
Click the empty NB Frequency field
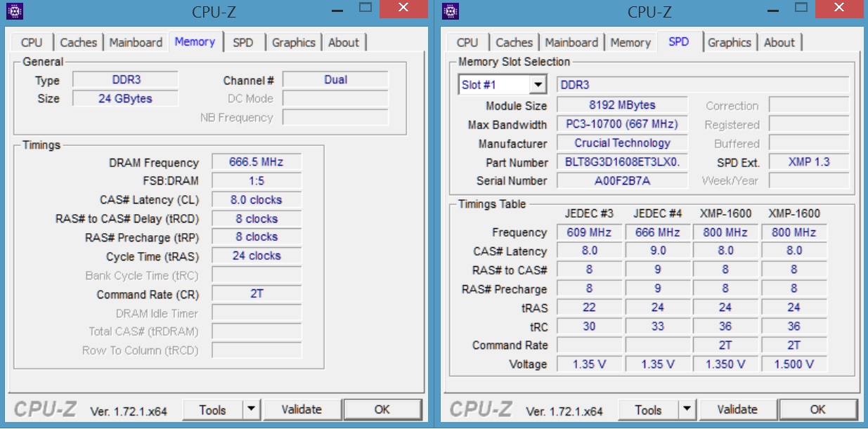(335, 118)
